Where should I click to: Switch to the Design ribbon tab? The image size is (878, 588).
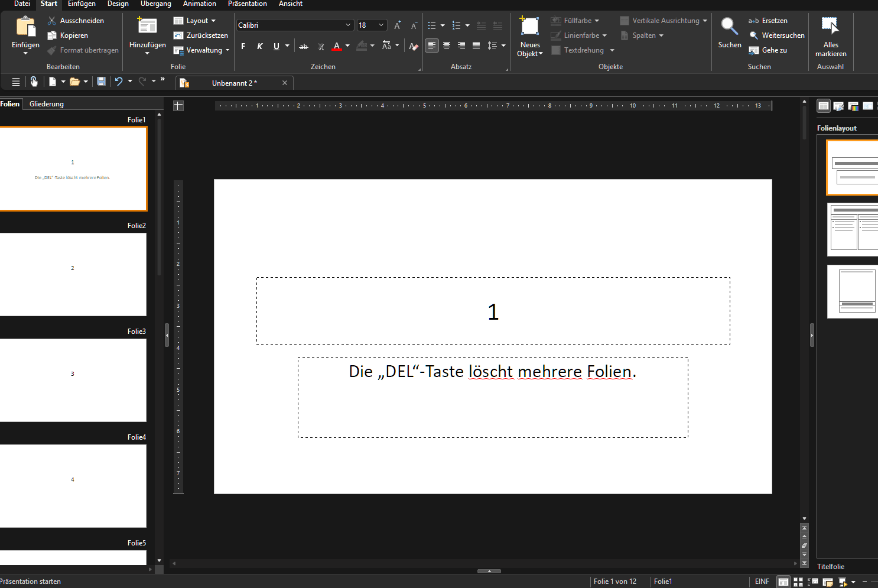[118, 4]
